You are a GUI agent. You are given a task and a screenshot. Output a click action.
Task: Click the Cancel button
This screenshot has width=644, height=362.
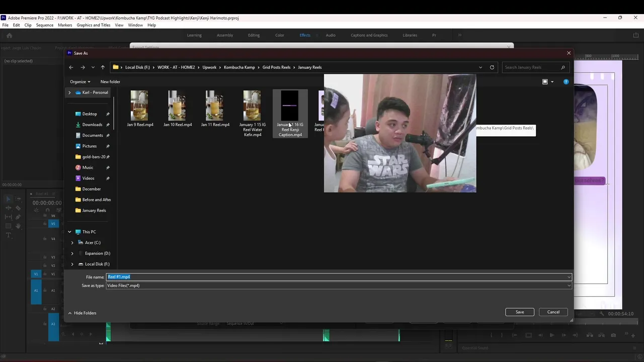click(x=553, y=312)
